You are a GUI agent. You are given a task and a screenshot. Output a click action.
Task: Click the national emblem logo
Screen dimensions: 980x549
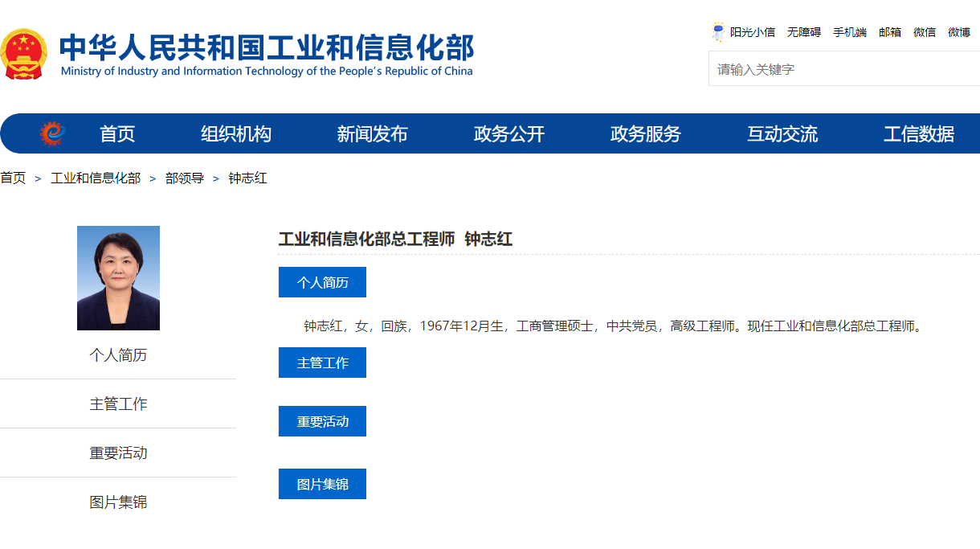pyautogui.click(x=24, y=54)
